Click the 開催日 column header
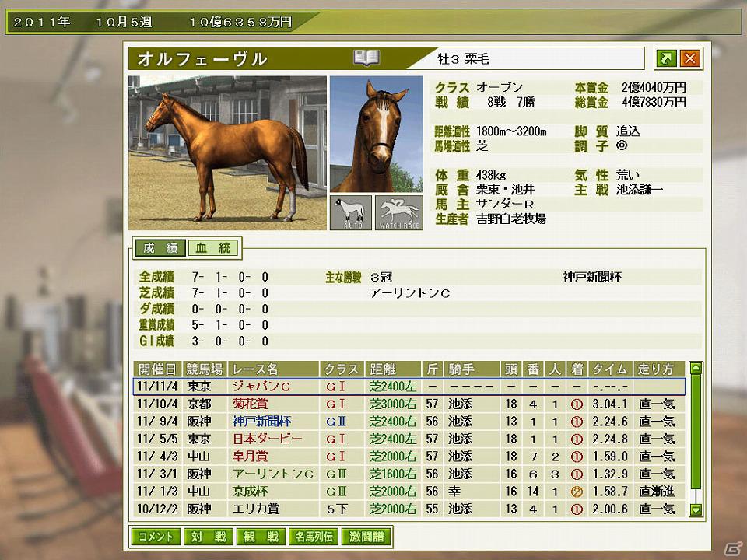The width and height of the screenshot is (747, 560). (x=157, y=369)
